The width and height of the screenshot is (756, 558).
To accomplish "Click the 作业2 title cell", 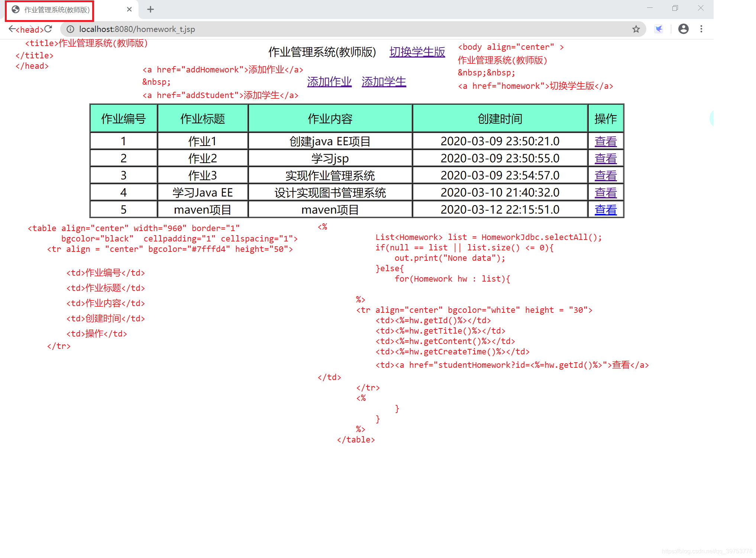I will [203, 158].
